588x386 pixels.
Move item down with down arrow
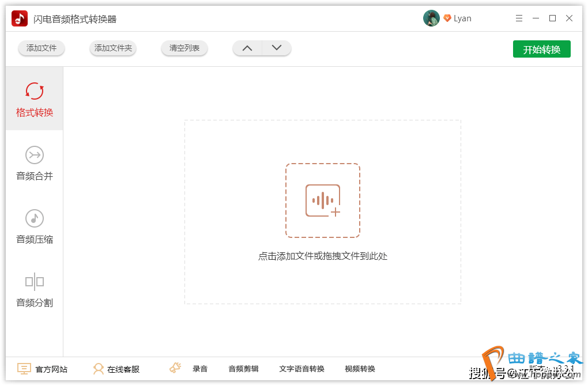pyautogui.click(x=277, y=48)
